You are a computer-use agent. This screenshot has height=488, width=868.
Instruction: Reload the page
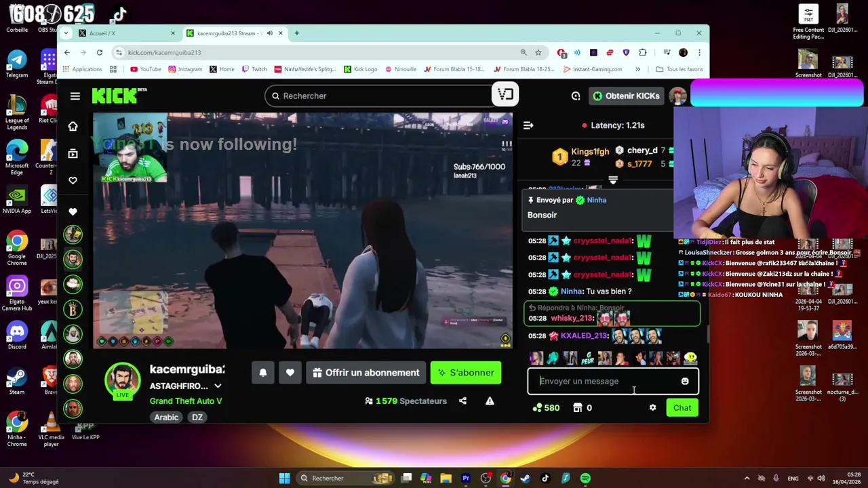[x=100, y=52]
